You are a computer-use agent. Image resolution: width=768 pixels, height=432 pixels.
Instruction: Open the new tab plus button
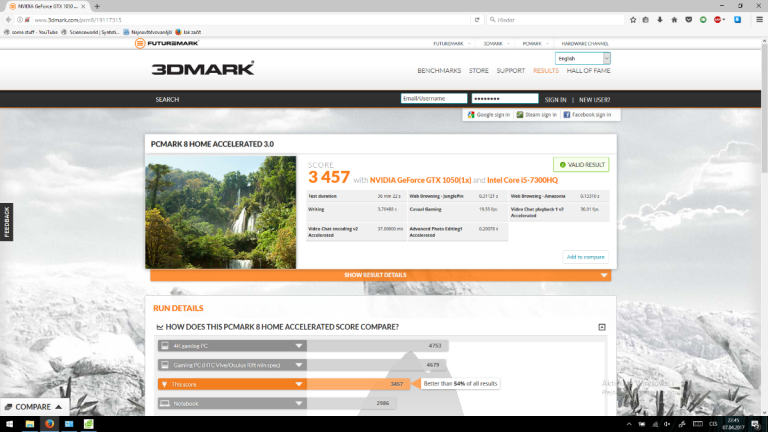coord(97,6)
